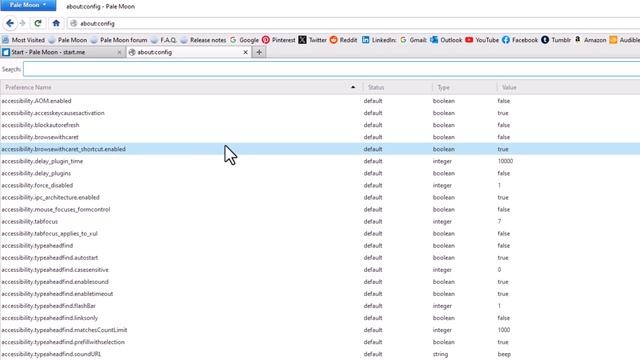
Task: Open the Reddit bookmark
Action: pyautogui.click(x=344, y=40)
